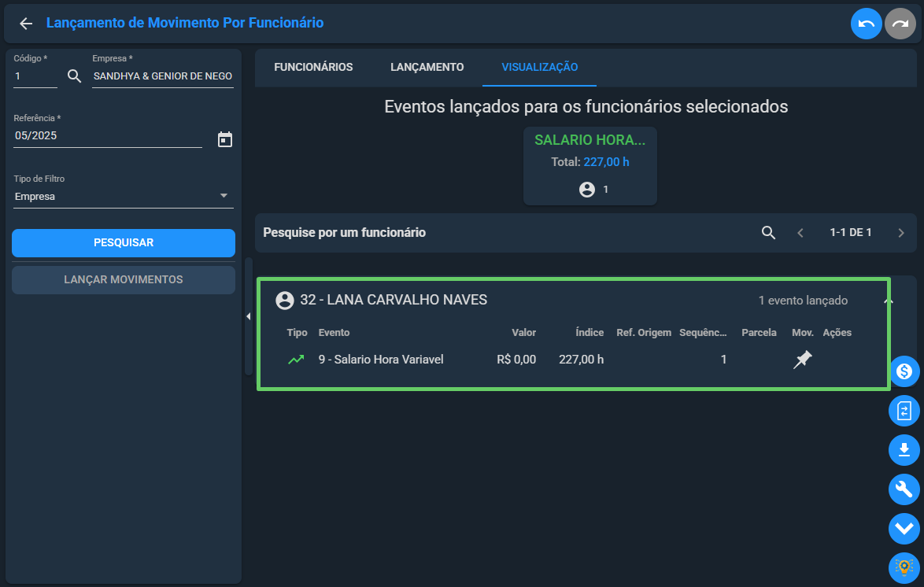Click the '227,00 h' index cell in row

[x=581, y=360]
